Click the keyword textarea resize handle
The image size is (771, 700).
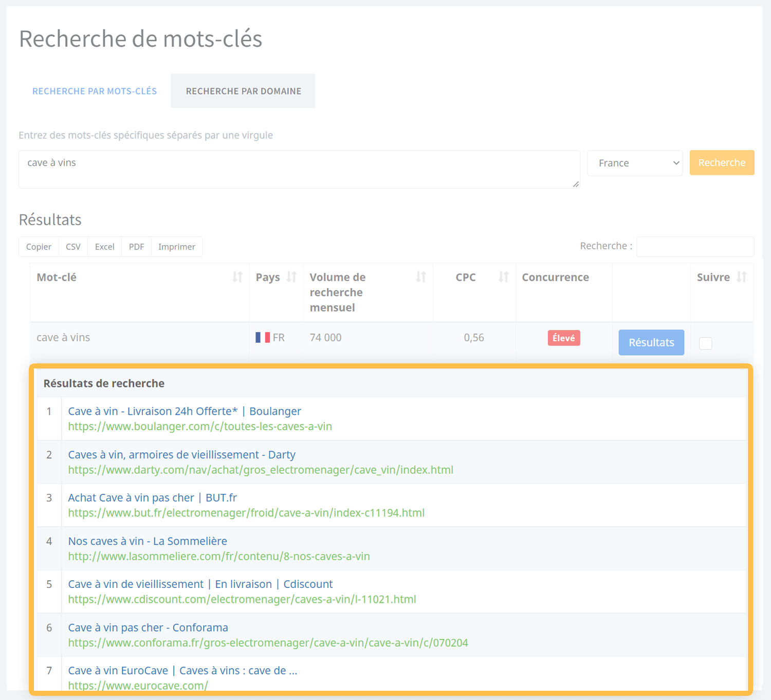[x=576, y=185]
